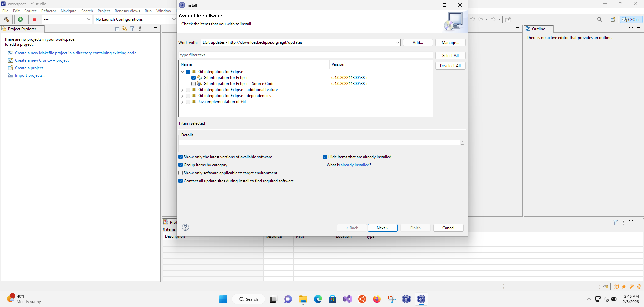Image resolution: width=644 pixels, height=307 pixels.
Task: Open forward navigation history dropdown arrow
Action: tap(499, 19)
